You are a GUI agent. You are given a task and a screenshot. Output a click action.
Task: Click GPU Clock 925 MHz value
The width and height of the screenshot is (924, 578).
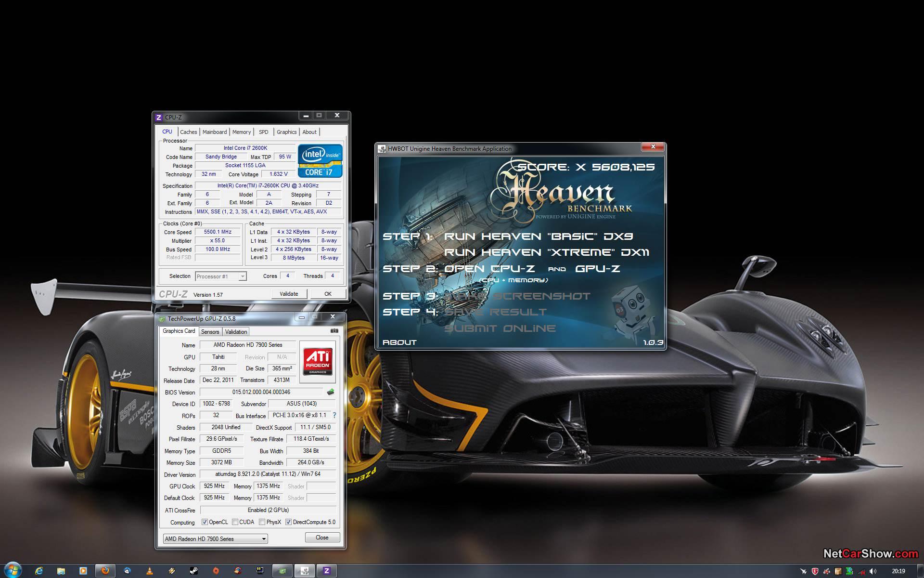214,486
